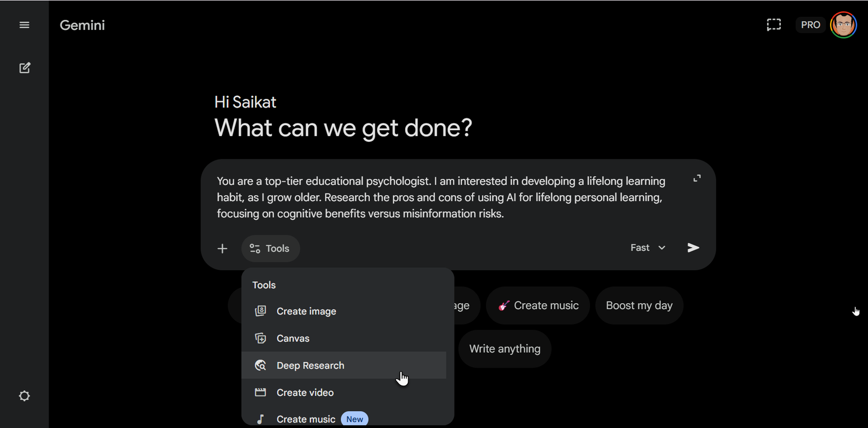Click the temporary chat dashed-bubble icon

click(773, 25)
